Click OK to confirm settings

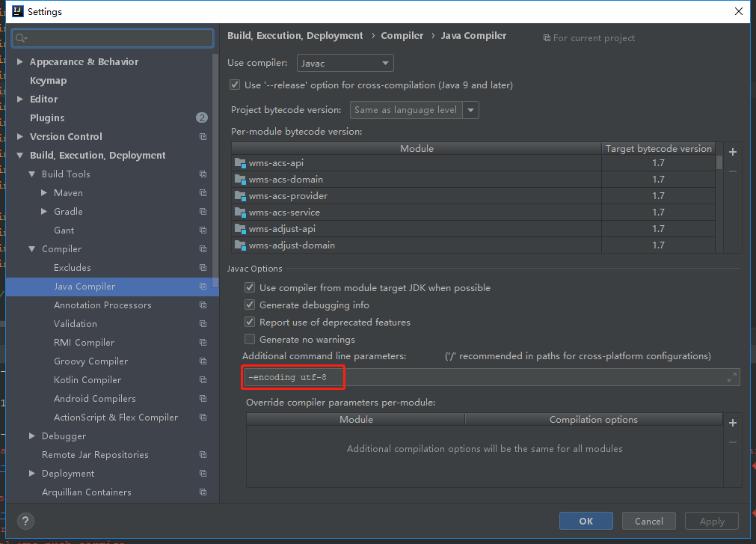pos(586,521)
